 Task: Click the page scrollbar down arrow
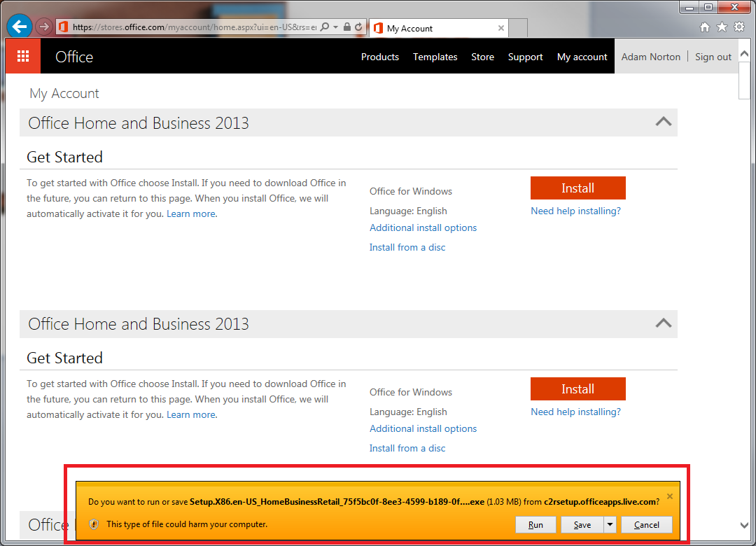(744, 525)
